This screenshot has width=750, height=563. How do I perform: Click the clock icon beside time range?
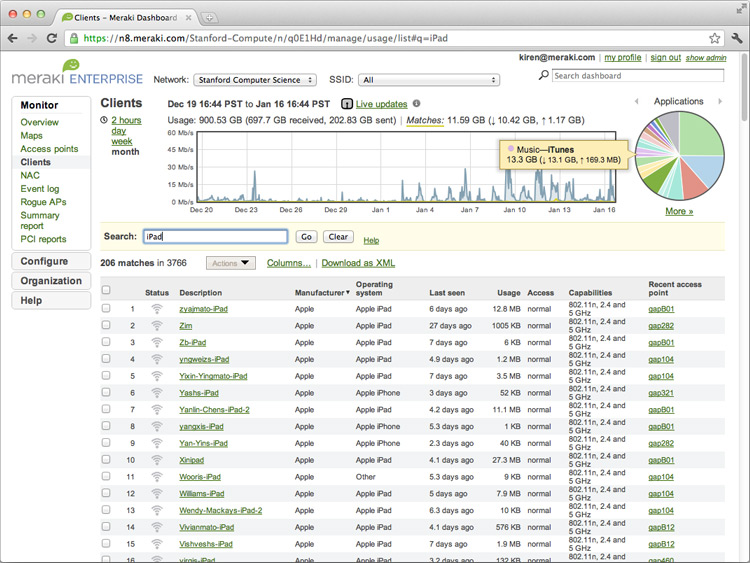104,120
